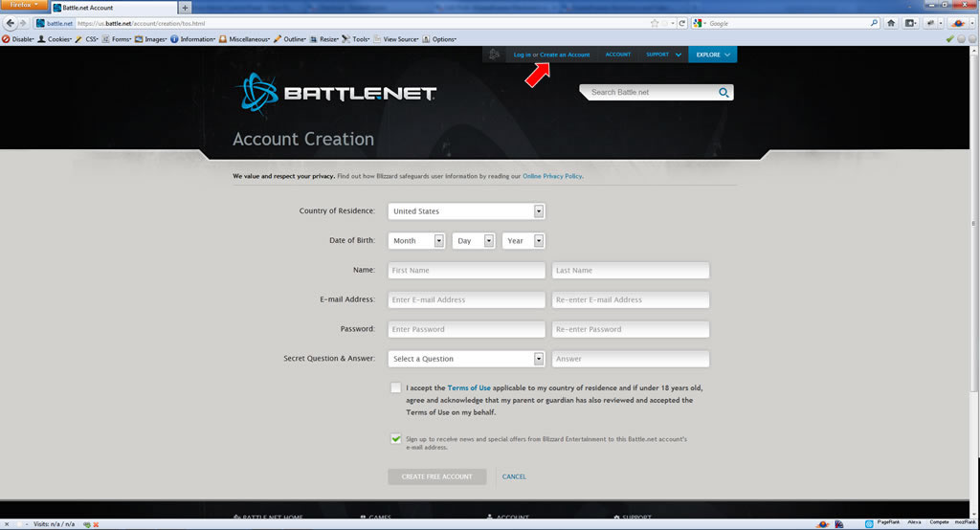Click the Battle.net search magnifier icon
Viewport: 980px width, 530px height.
[724, 93]
